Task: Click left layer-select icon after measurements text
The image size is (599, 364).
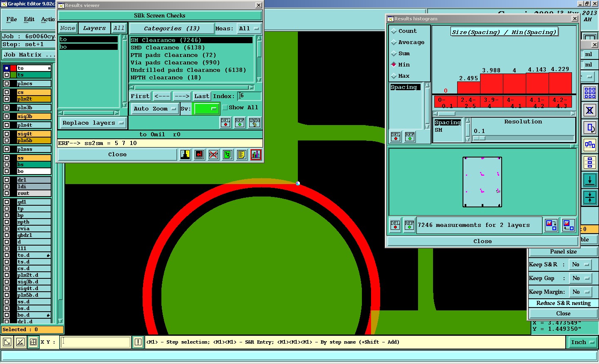Action: (x=551, y=225)
